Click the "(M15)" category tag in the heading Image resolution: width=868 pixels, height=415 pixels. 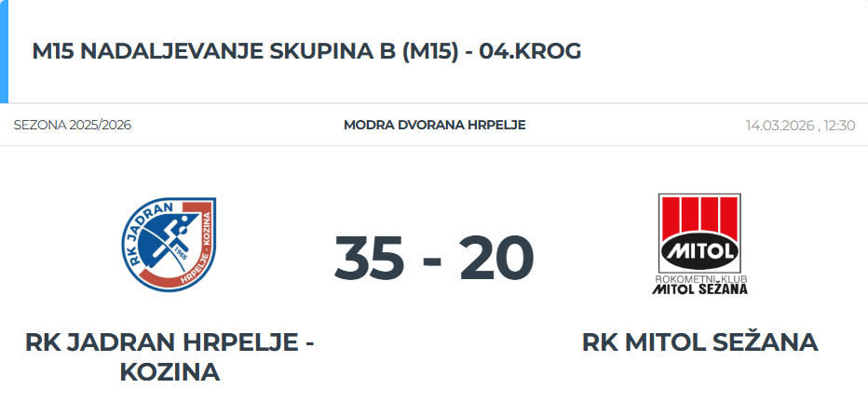[431, 52]
